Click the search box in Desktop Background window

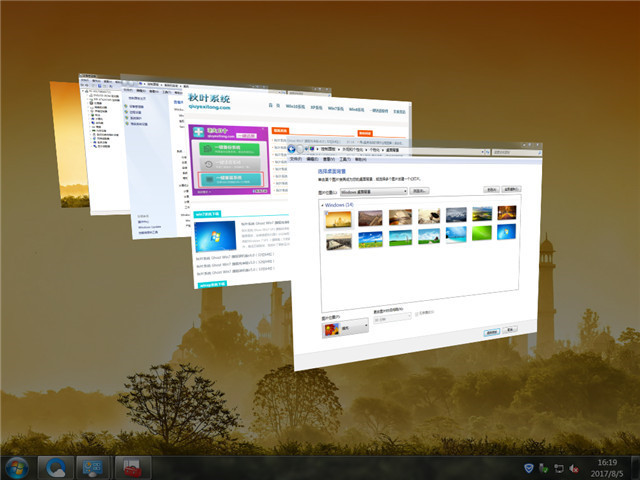[516, 152]
